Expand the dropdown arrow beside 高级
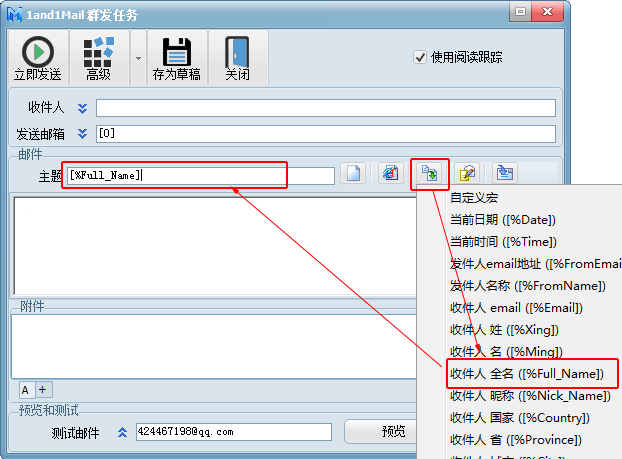Screen dimensions: 622x459 pyautogui.click(x=138, y=58)
